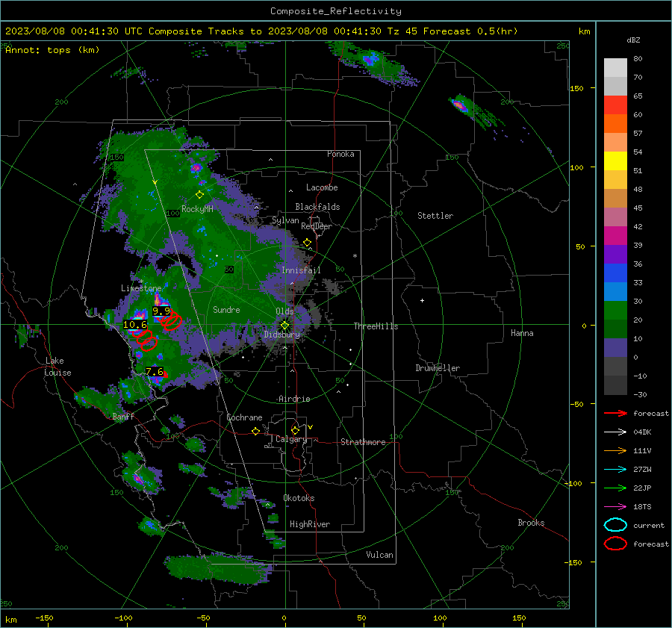Click the intense cell northeast of Stettler
Screen dimensions: 672x628
point(458,104)
